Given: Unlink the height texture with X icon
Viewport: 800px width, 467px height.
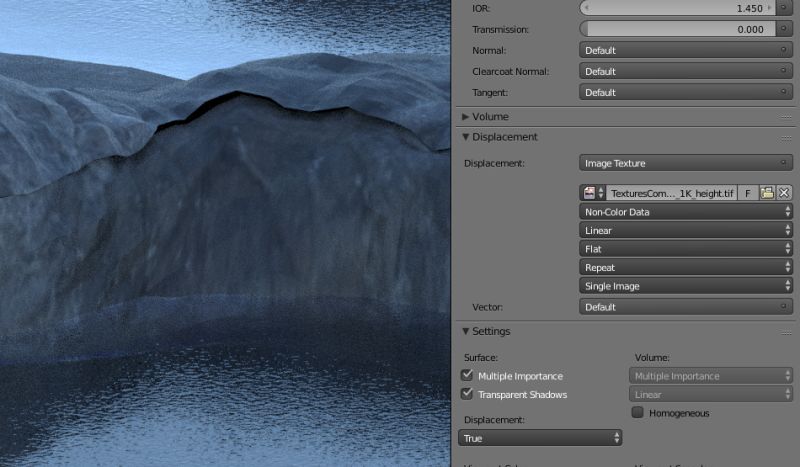Looking at the screenshot, I should (784, 193).
